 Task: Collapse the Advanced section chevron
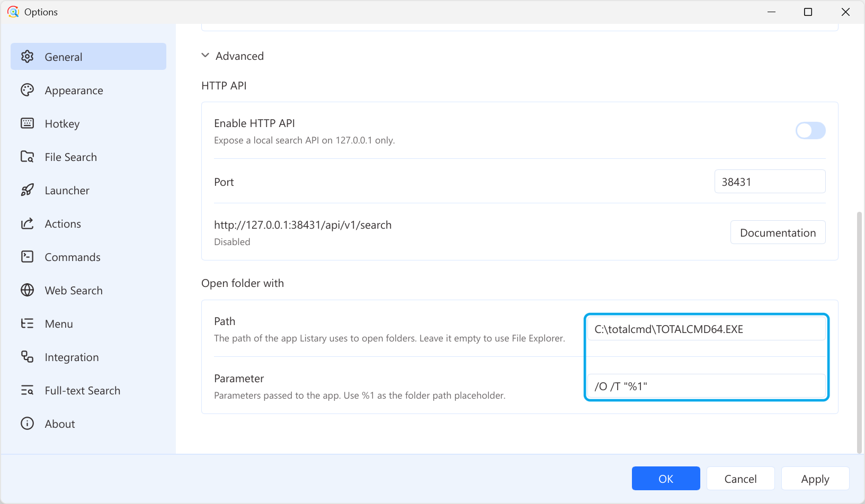pyautogui.click(x=205, y=56)
